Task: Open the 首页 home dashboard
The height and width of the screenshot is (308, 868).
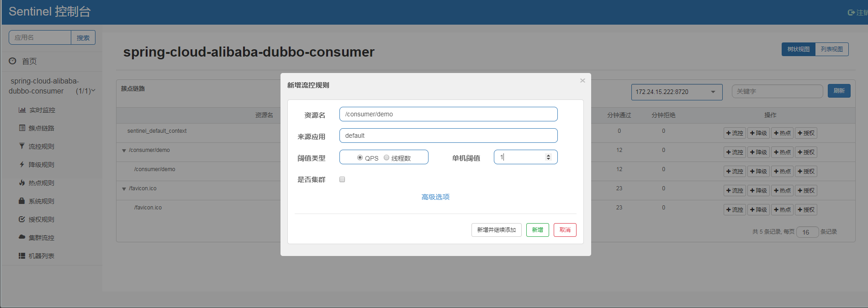Action: 29,61
